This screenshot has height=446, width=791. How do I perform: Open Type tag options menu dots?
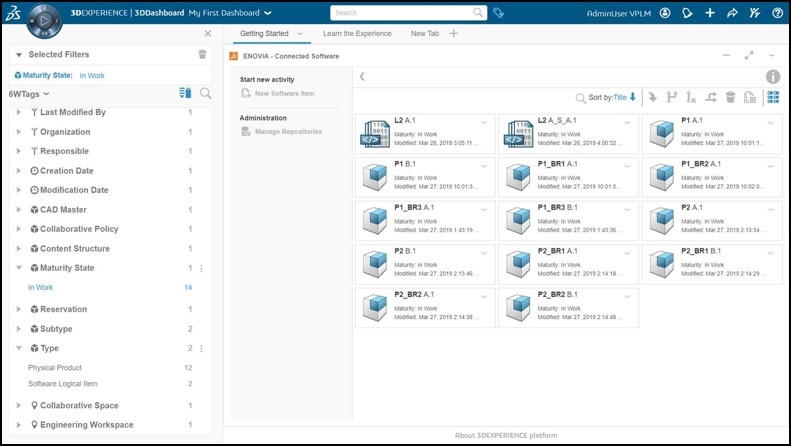(x=201, y=349)
